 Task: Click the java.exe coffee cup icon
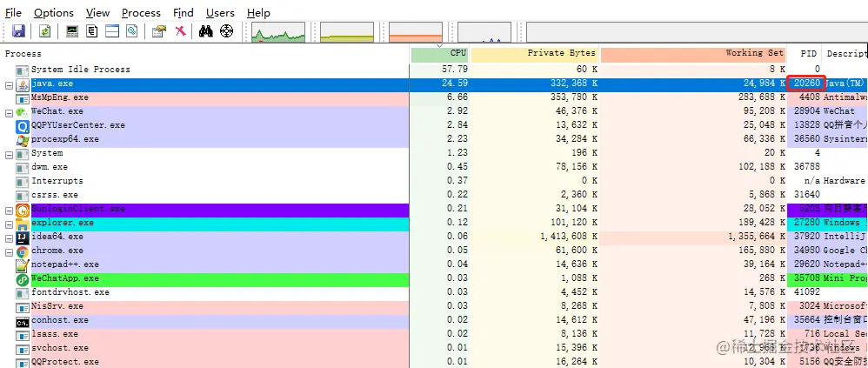point(22,84)
